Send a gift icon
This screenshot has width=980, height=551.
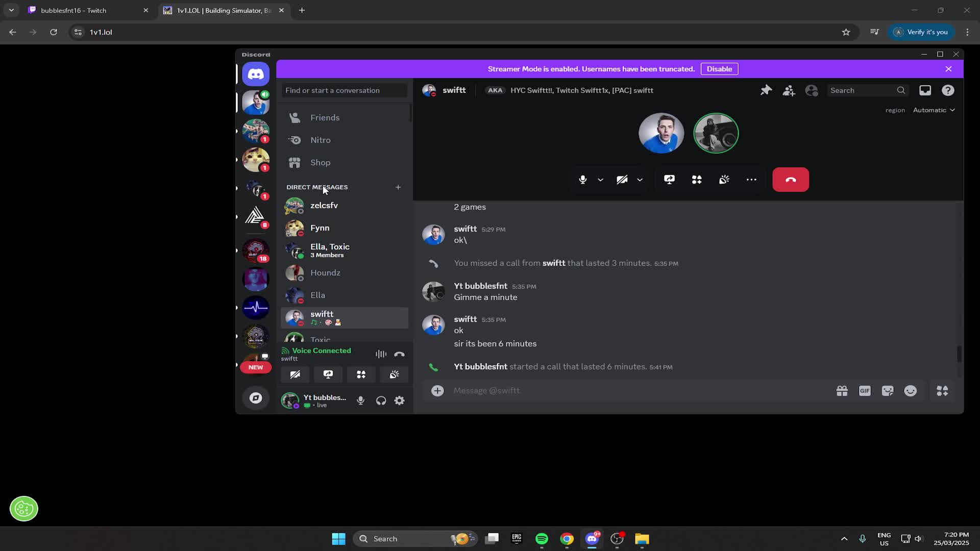point(842,391)
